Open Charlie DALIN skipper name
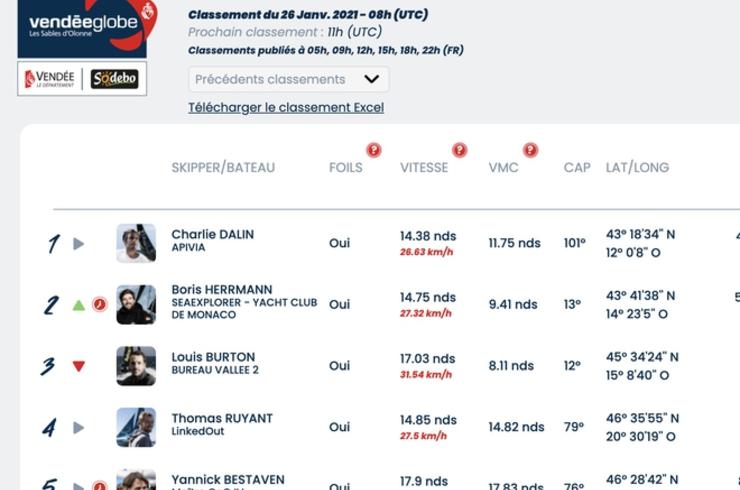This screenshot has height=490, width=740. pos(212,234)
